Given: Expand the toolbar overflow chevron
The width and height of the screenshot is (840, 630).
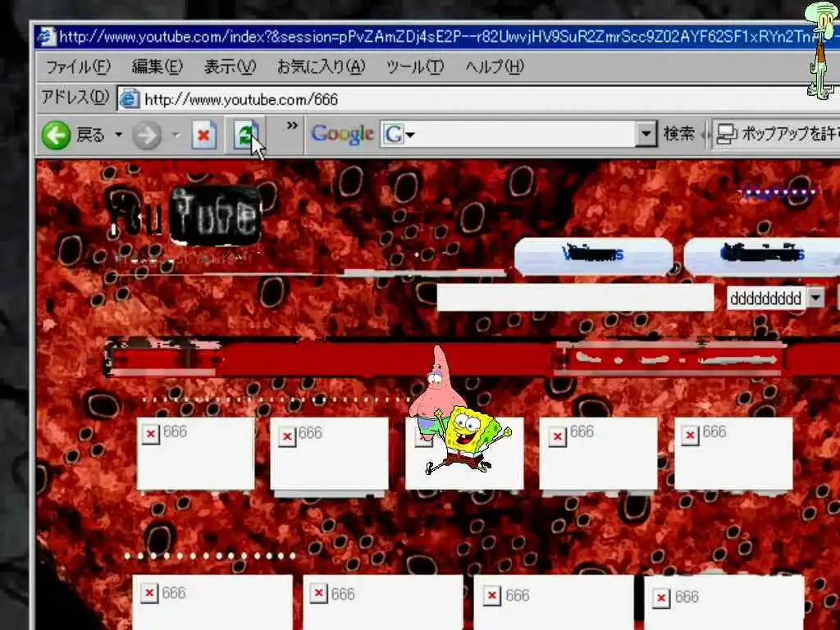Looking at the screenshot, I should point(292,126).
